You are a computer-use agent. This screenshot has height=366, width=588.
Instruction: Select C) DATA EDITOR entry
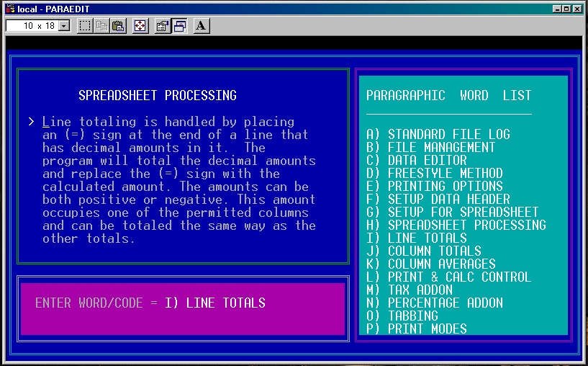click(416, 160)
